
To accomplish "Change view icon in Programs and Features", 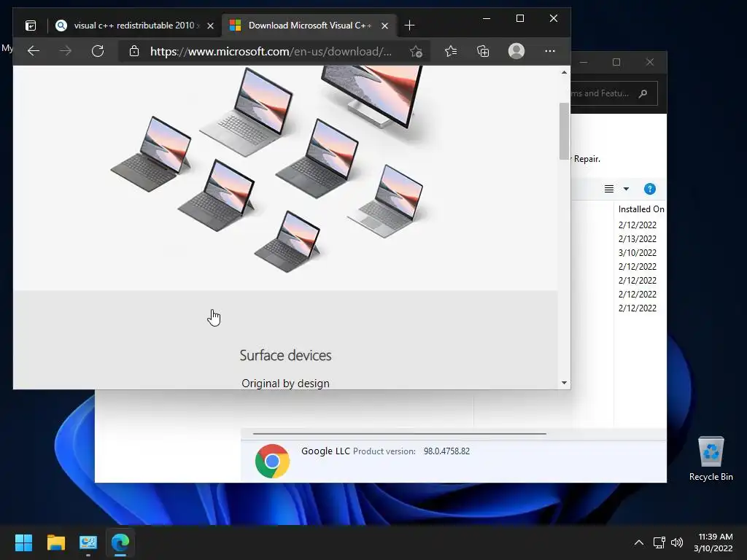I will 609,189.
